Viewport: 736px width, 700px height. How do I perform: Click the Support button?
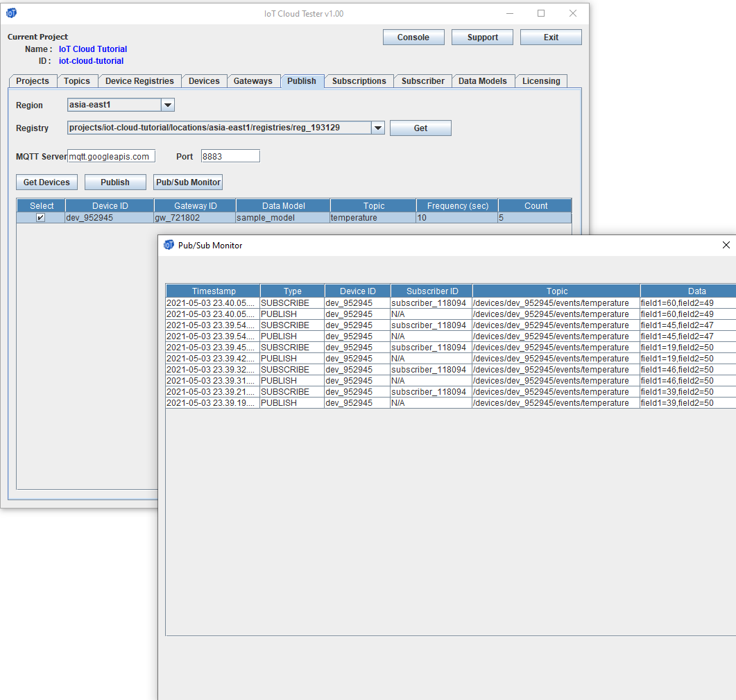pyautogui.click(x=483, y=37)
